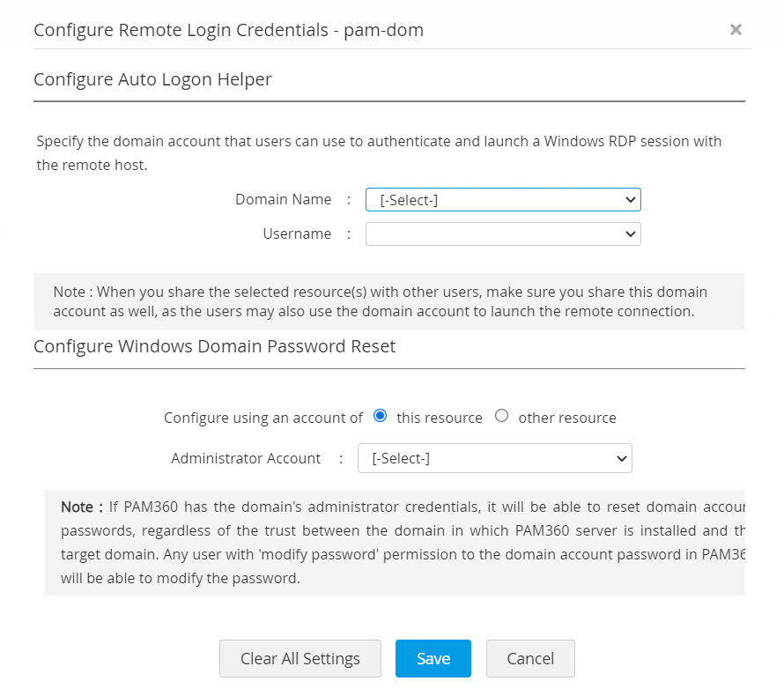Image resolution: width=784 pixels, height=696 pixels.
Task: Click the "Administrator Account" field label
Action: click(246, 458)
